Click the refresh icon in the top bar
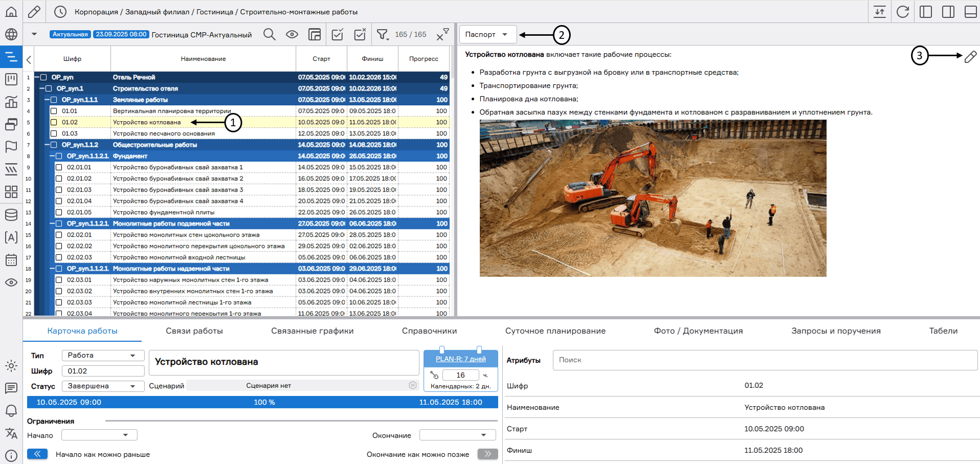The image size is (980, 464). (903, 12)
